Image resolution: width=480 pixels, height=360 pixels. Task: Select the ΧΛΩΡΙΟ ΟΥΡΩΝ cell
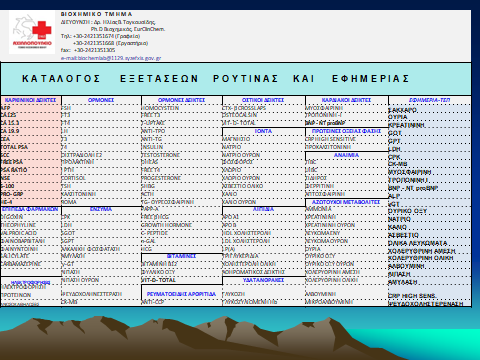pyautogui.click(x=241, y=178)
